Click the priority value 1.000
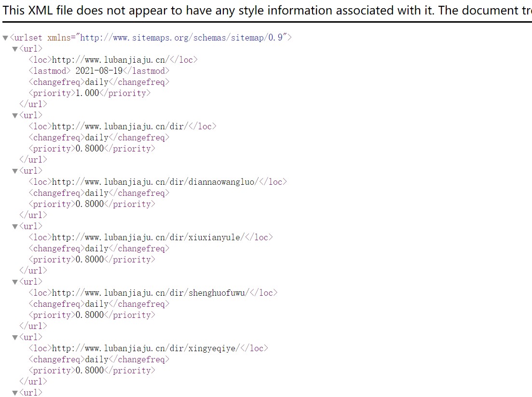This screenshot has width=532, height=397. pyautogui.click(x=87, y=93)
